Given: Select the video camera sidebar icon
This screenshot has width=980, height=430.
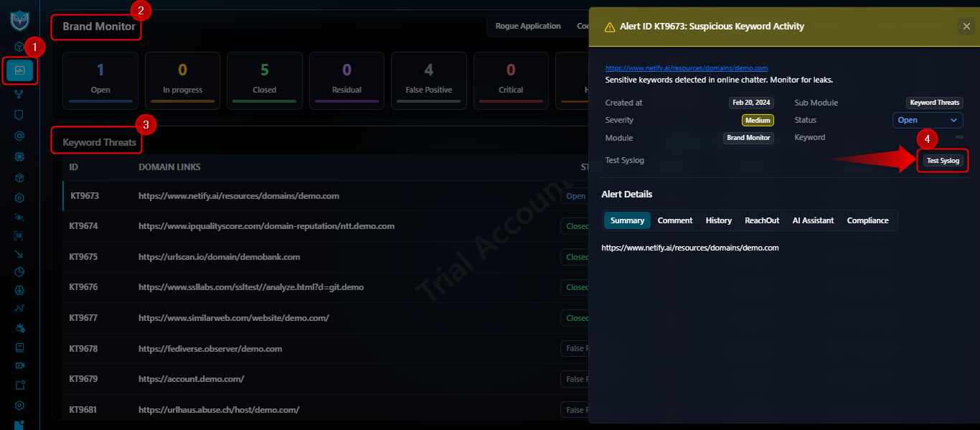Looking at the screenshot, I should click(x=19, y=365).
